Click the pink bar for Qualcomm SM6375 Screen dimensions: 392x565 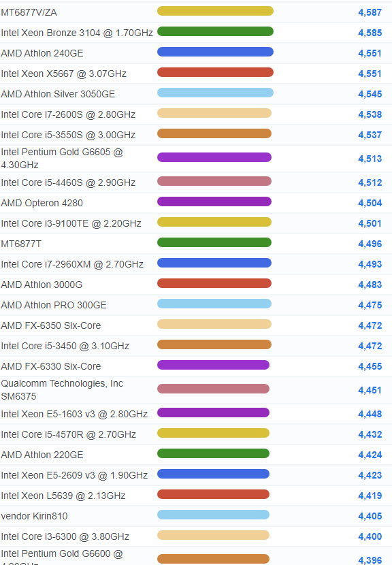coord(213,389)
